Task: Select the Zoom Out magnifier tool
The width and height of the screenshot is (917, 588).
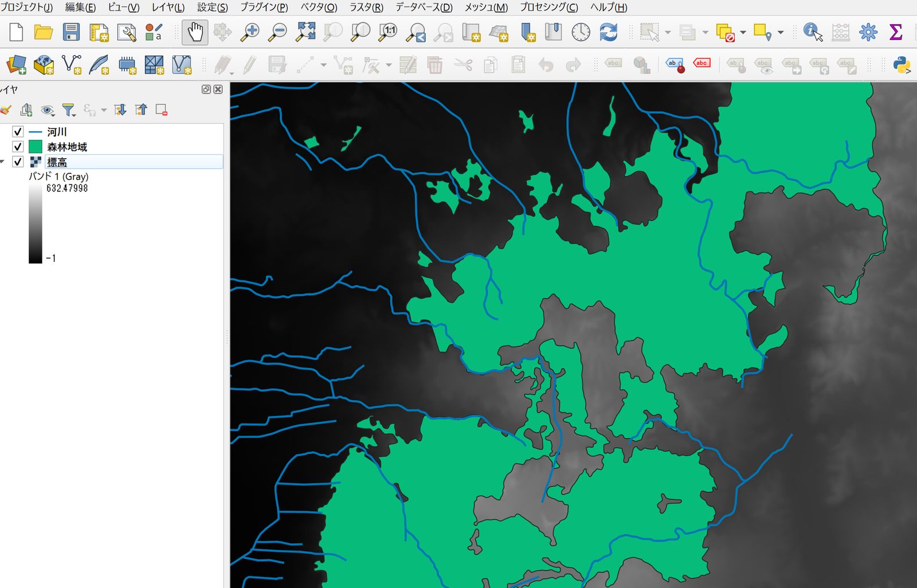Action: pos(277,32)
